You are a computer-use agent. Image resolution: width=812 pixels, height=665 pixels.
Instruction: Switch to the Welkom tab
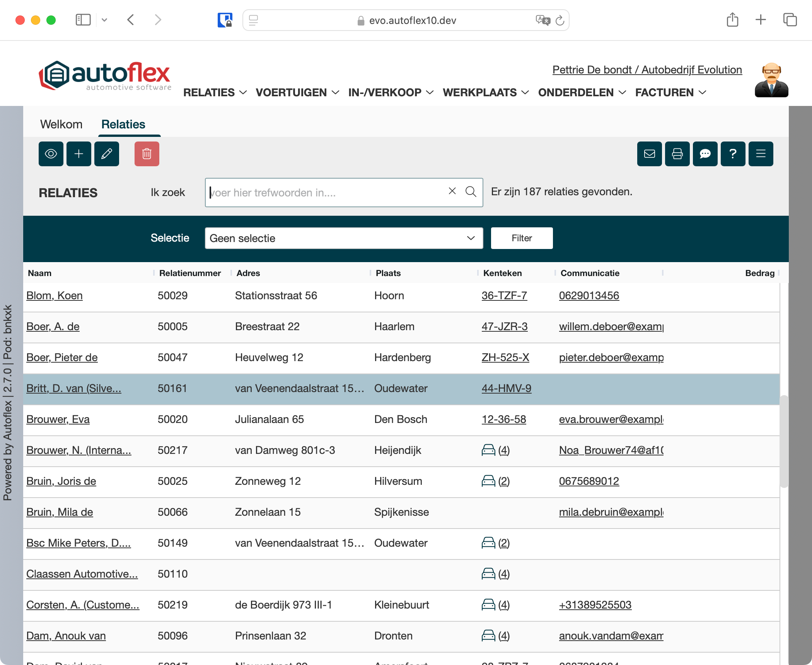(x=61, y=124)
